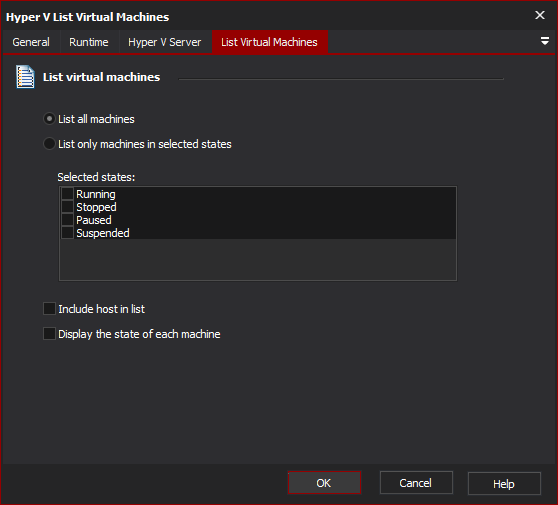Open the Runtime tab

[x=89, y=42]
